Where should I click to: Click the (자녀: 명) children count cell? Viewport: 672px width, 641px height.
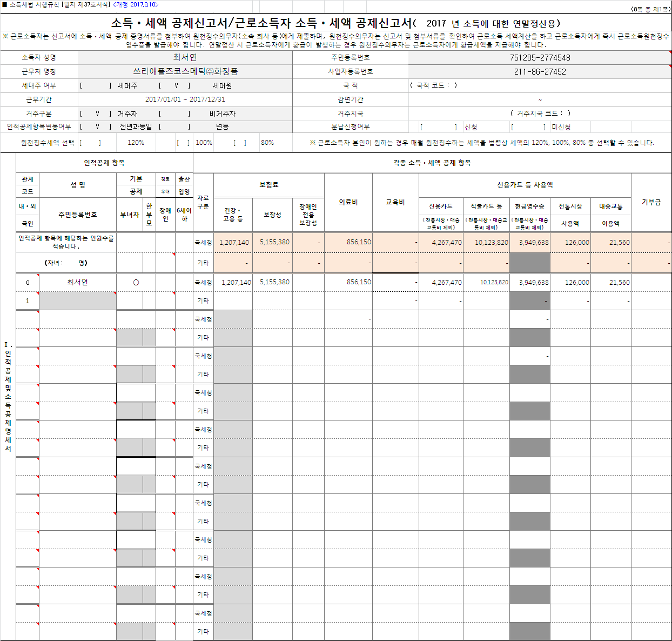click(66, 263)
